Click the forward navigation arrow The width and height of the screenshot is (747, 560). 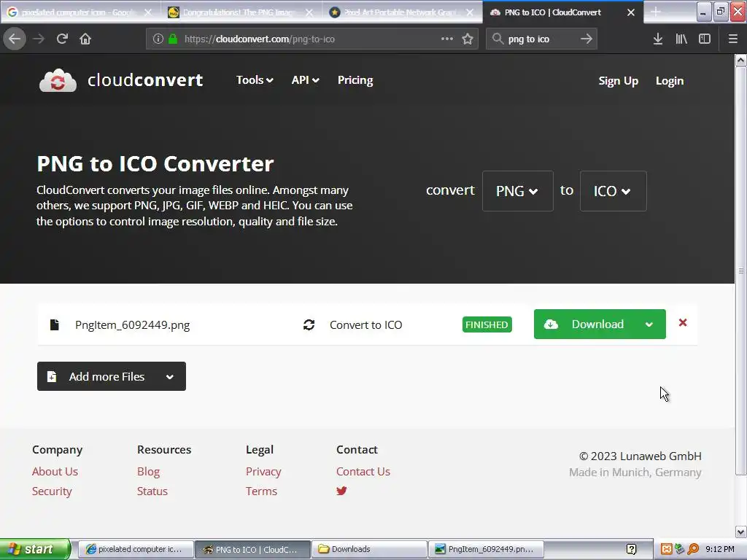39,39
